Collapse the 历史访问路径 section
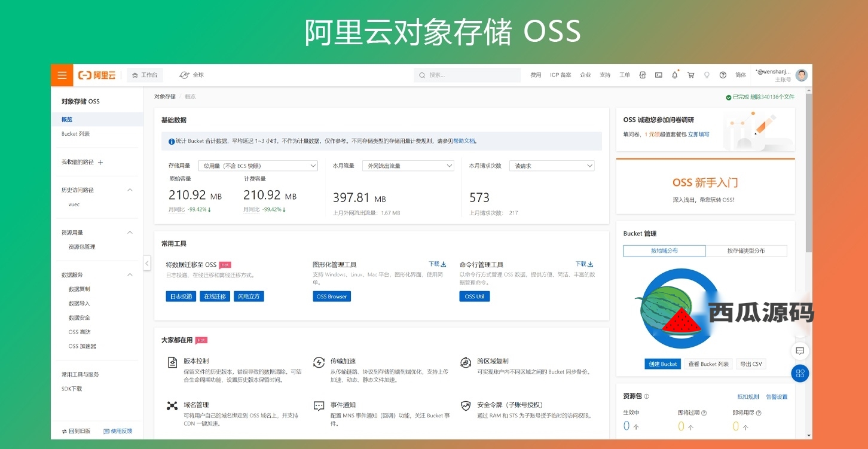The image size is (868, 449). pos(130,190)
